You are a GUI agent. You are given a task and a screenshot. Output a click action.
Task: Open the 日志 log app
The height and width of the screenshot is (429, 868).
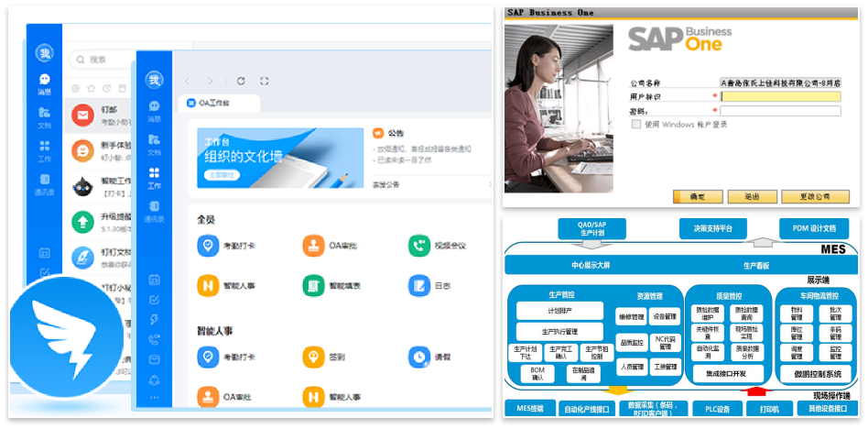(x=419, y=287)
